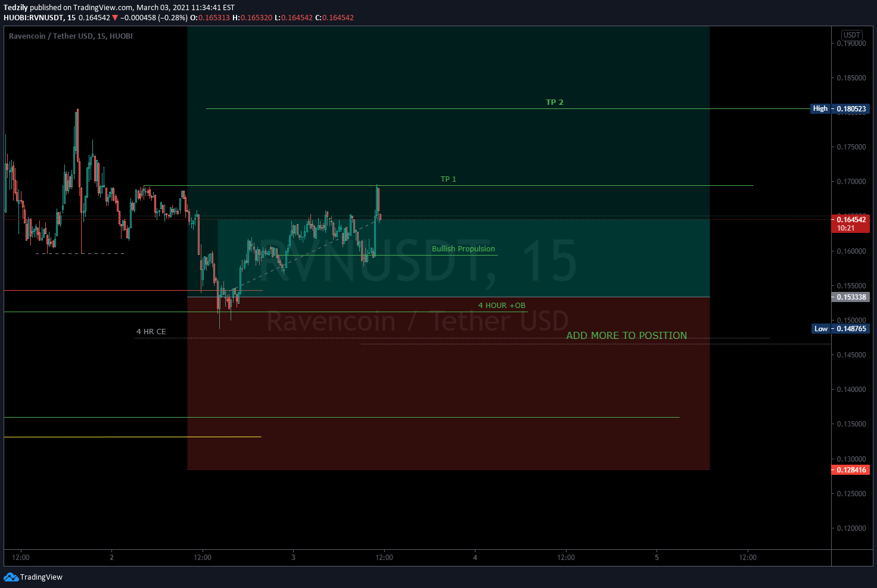Click the 0.140000 price axis tick
This screenshot has width=877, height=588.
851,390
